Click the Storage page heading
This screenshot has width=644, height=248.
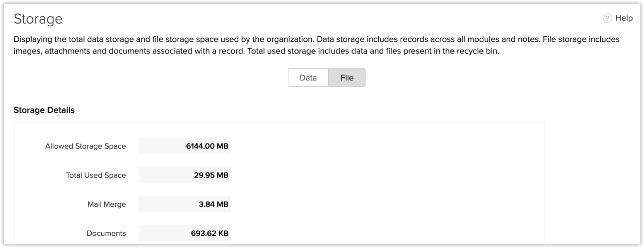38,19
